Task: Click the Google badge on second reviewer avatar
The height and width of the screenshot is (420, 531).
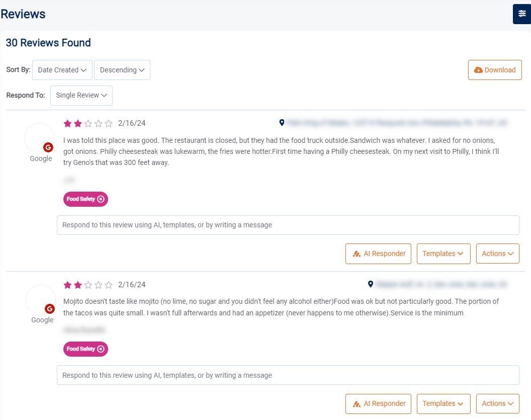Action: pos(50,309)
